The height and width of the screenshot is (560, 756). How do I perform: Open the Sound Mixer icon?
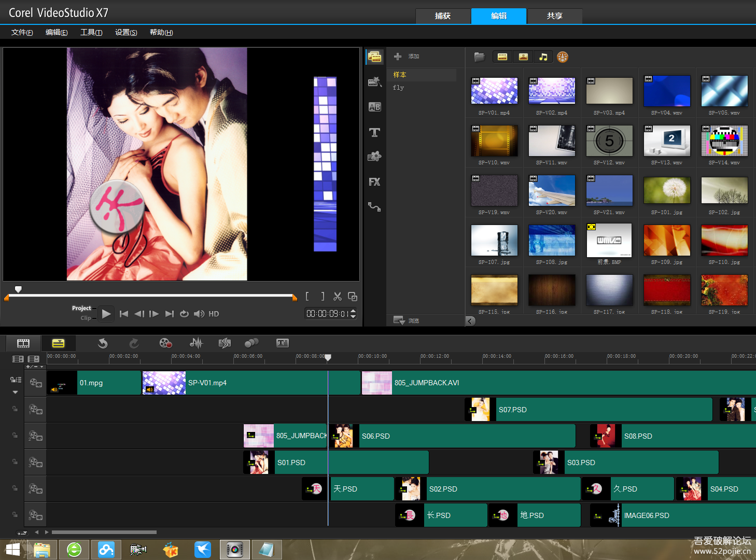(x=196, y=343)
